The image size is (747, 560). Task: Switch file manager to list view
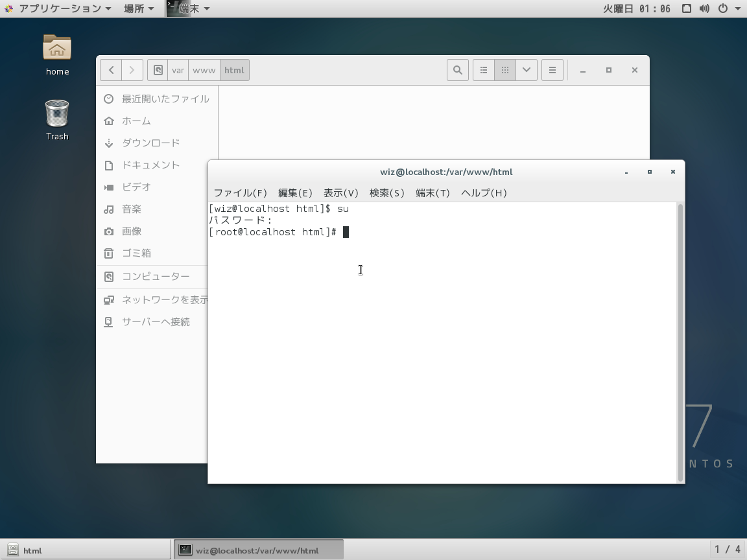tap(484, 70)
